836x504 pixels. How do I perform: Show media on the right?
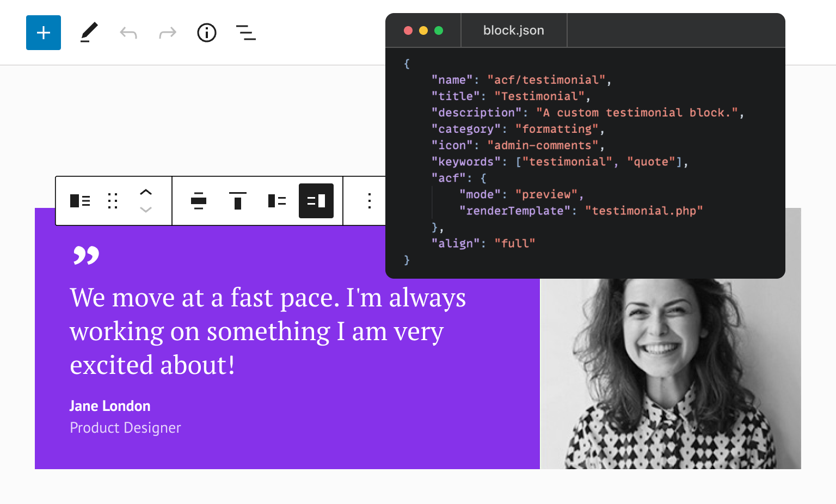click(316, 201)
